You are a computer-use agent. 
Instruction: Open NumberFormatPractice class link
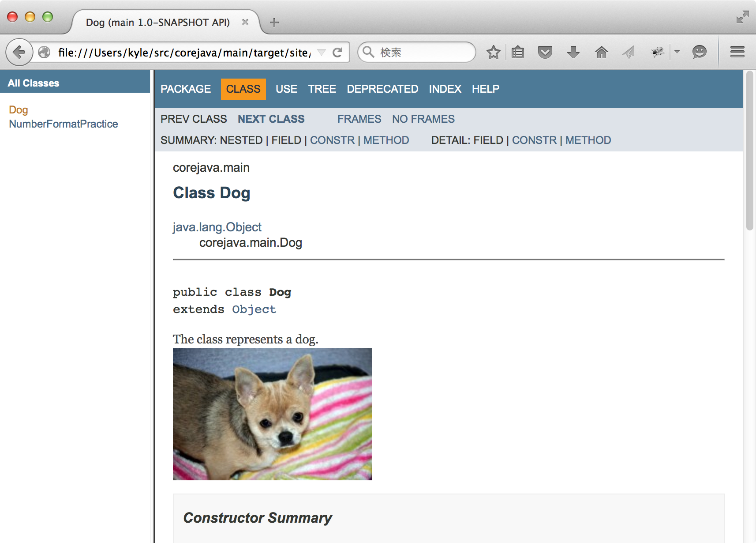point(64,124)
